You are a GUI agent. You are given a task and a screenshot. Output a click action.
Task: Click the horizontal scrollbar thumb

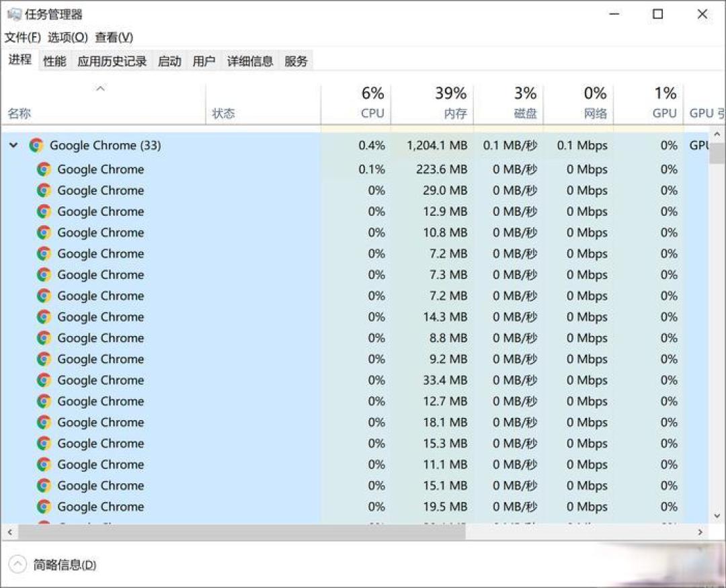(241, 532)
